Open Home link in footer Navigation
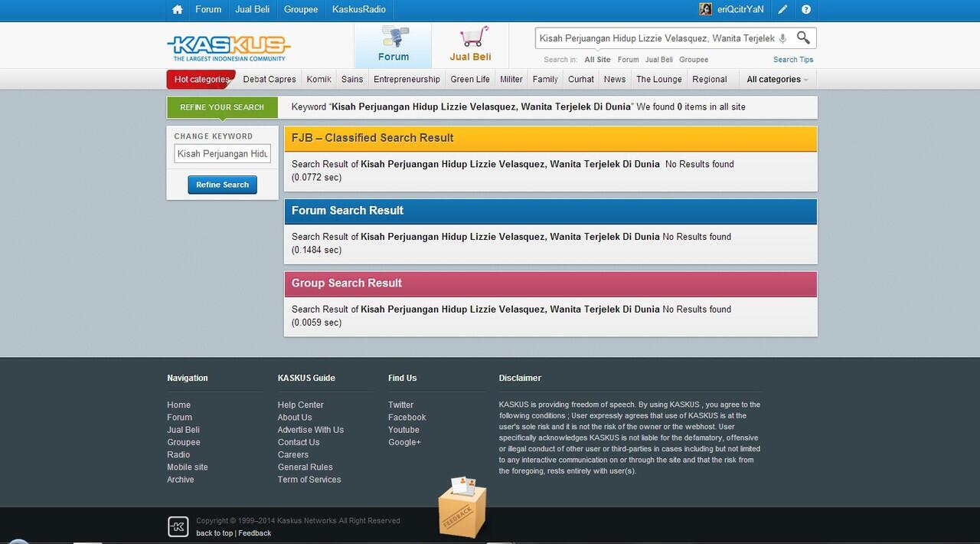Screen dimensions: 980x544 (x=179, y=405)
